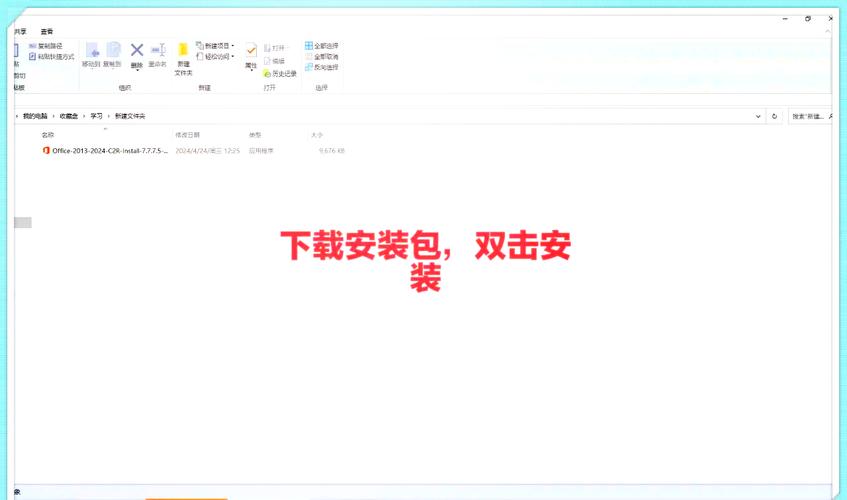Image resolution: width=847 pixels, height=500 pixels.
Task: Open the Share (共享) ribbon tab
Action: point(20,31)
